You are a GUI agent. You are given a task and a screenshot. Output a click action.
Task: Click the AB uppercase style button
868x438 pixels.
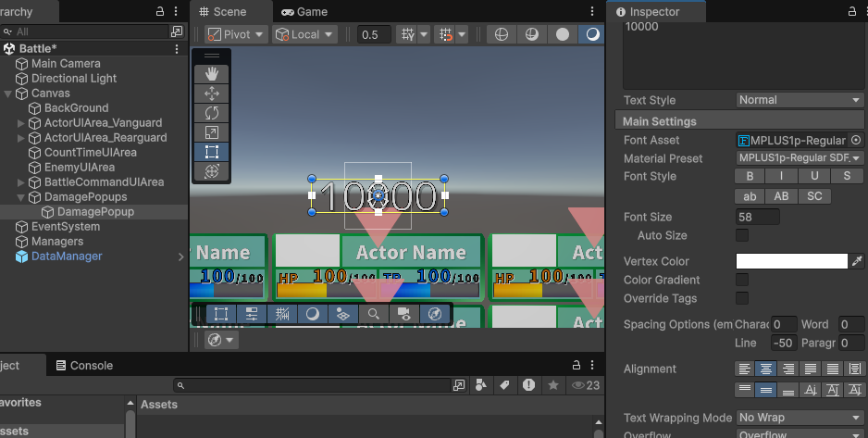tap(782, 196)
